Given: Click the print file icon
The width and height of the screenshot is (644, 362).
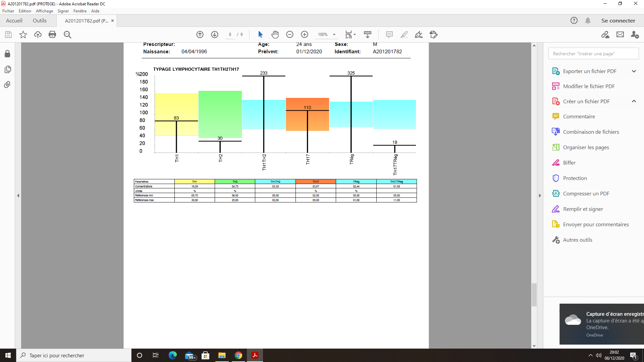Looking at the screenshot, I should pyautogui.click(x=52, y=35).
